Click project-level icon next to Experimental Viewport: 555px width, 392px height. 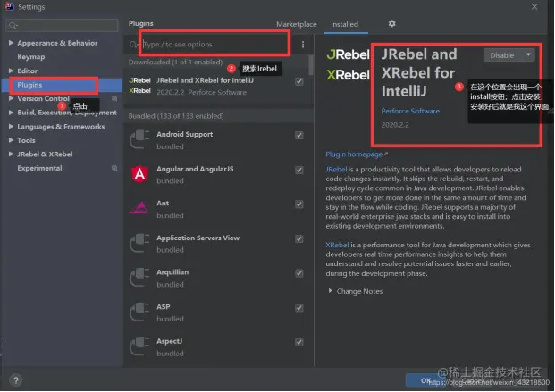point(114,168)
